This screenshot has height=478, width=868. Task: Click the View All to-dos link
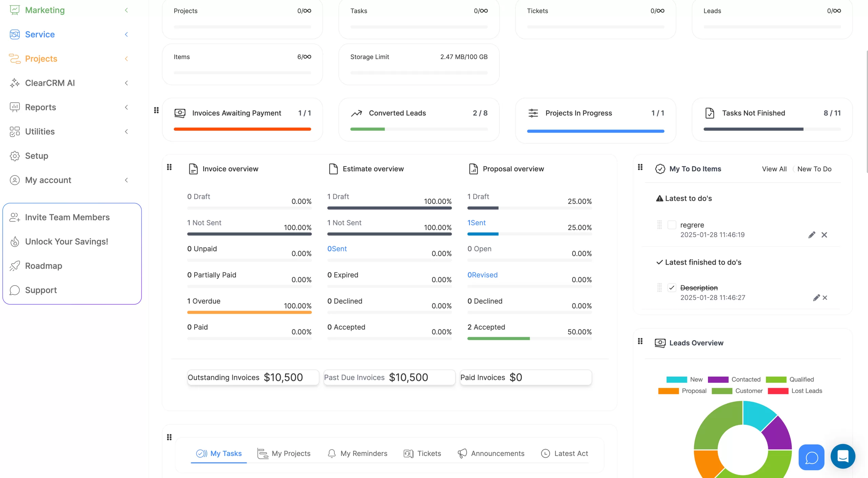[774, 169]
